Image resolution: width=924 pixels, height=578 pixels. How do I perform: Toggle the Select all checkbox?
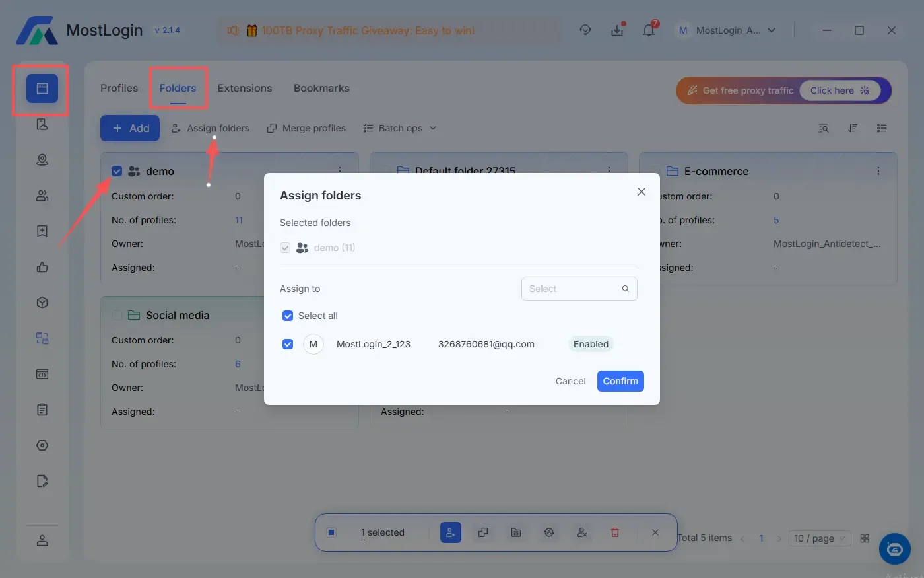click(288, 316)
